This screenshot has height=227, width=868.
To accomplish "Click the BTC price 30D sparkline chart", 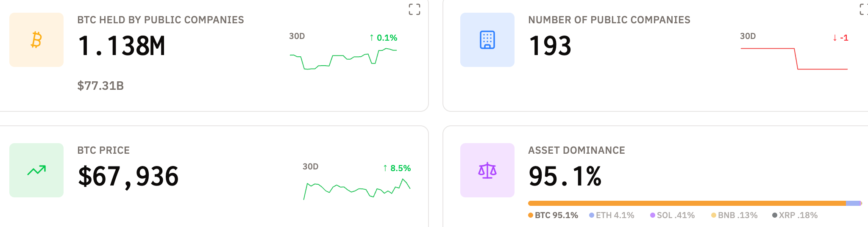I will (x=357, y=189).
